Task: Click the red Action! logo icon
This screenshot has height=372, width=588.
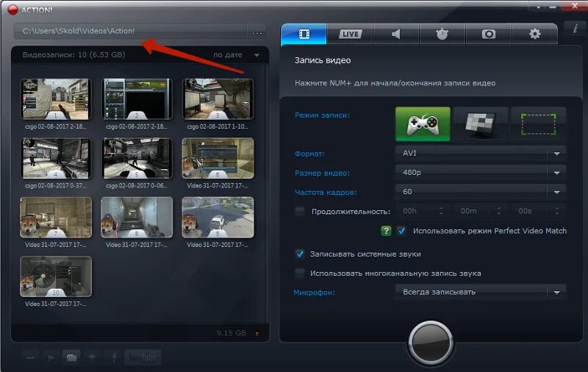Action: pos(12,10)
